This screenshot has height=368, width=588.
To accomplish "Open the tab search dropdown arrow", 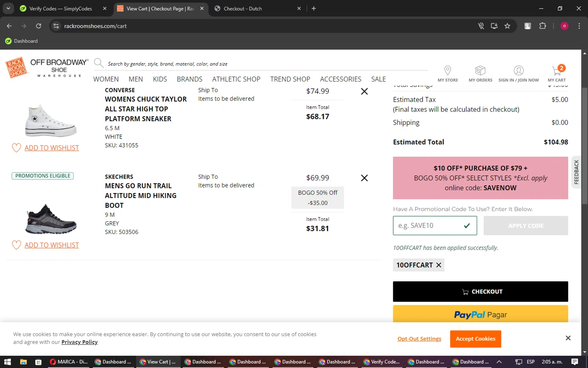I will (x=8, y=8).
